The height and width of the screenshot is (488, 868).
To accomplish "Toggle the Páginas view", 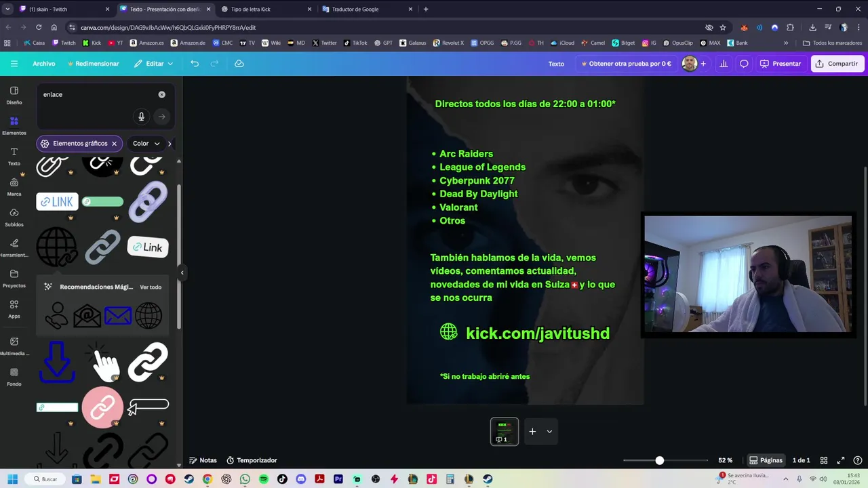I will (766, 460).
